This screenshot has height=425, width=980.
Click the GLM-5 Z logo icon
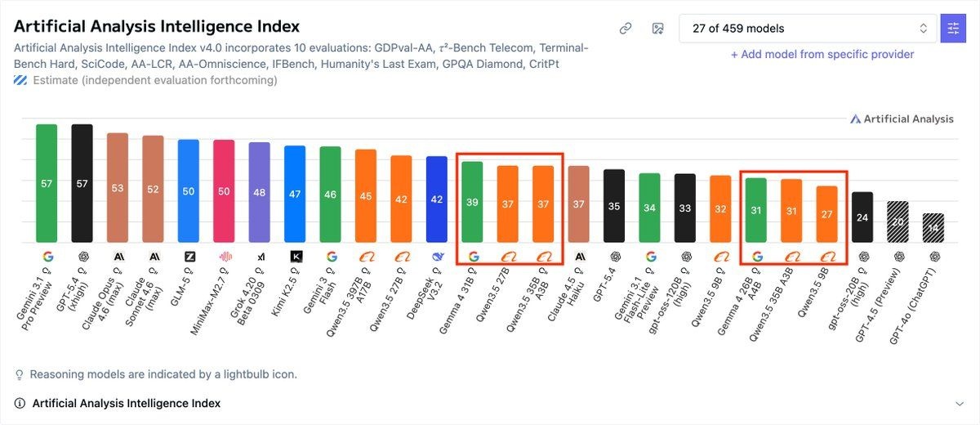coord(189,256)
